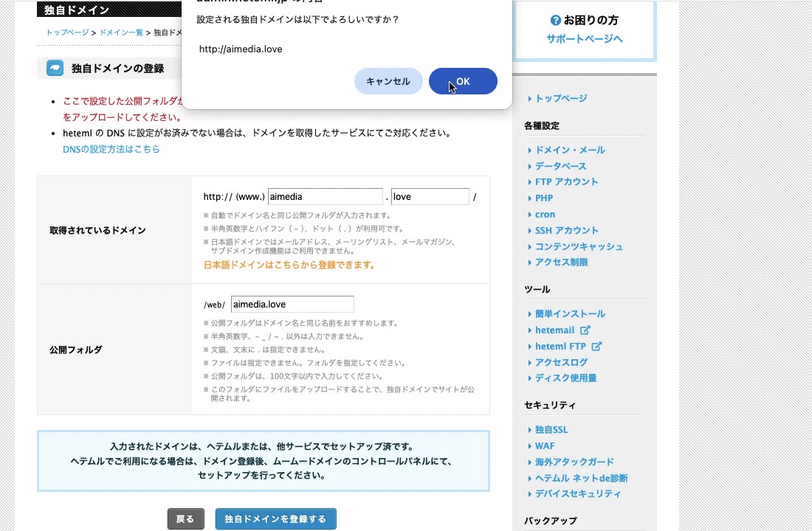Screen dimensions: 812x531
Task: Open ヘテムル ネットde診断 link
Action: coord(582,478)
